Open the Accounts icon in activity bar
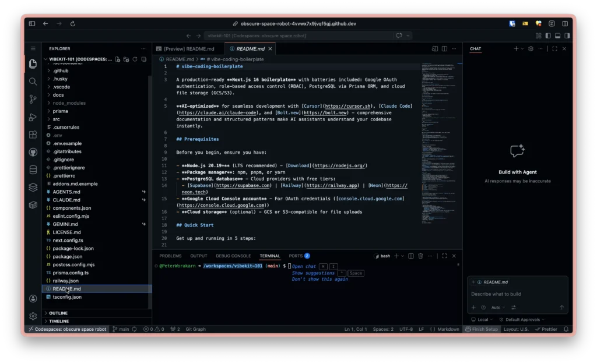The height and width of the screenshot is (364, 597). point(33,299)
